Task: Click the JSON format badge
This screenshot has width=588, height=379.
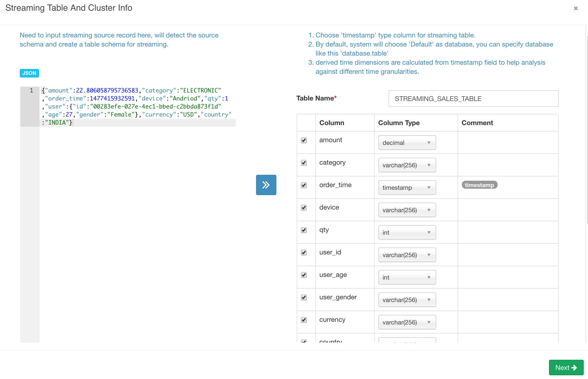Action: click(29, 73)
